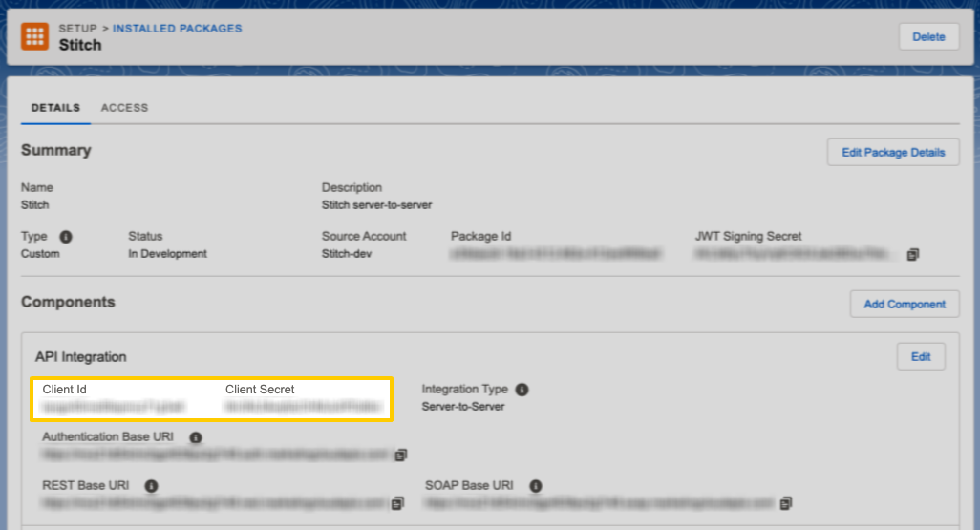The width and height of the screenshot is (980, 530).
Task: Switch to the Access tab
Action: click(124, 108)
